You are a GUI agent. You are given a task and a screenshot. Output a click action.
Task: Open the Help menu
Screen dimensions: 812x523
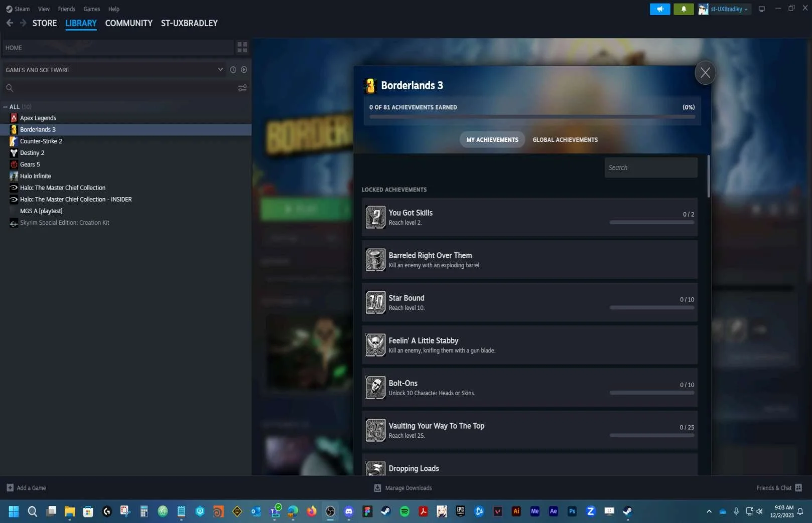pos(114,9)
